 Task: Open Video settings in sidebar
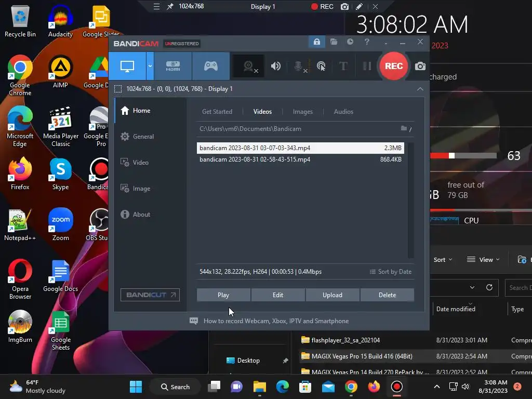pyautogui.click(x=150, y=163)
